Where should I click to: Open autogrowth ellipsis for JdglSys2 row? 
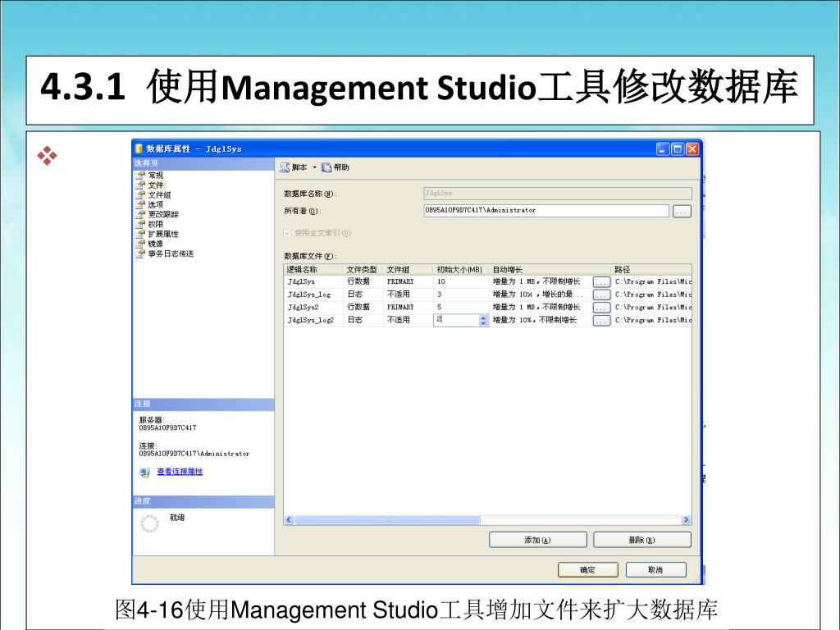click(601, 308)
